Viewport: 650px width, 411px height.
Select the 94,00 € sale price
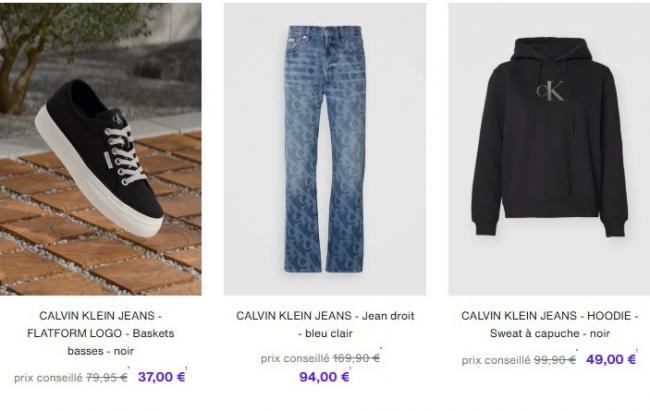pos(324,377)
